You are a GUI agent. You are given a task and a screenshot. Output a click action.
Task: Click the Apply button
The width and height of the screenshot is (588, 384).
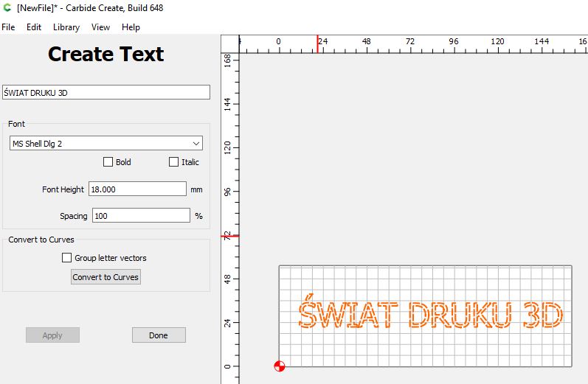52,335
